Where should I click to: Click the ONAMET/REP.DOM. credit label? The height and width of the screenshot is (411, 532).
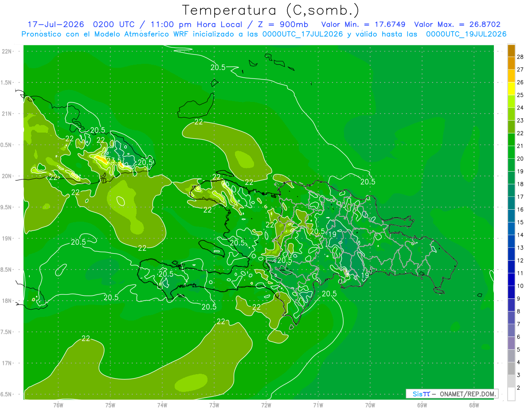point(467,394)
